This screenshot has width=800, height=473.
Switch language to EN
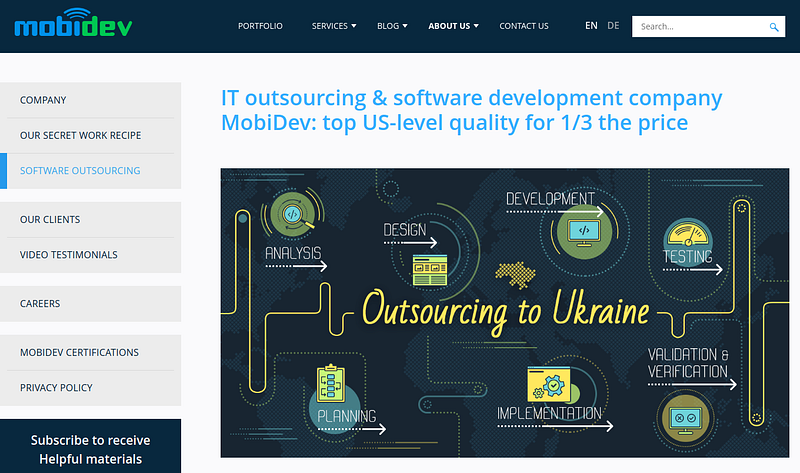591,26
